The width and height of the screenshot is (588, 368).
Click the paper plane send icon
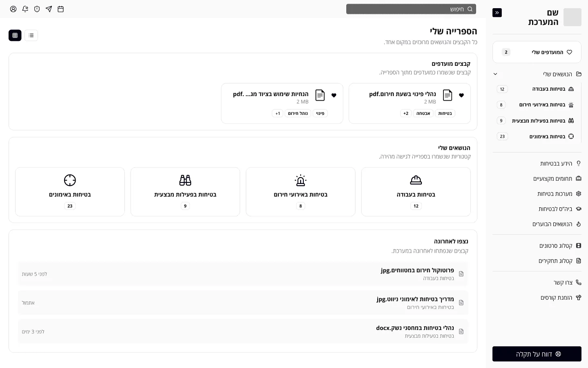coord(49,9)
